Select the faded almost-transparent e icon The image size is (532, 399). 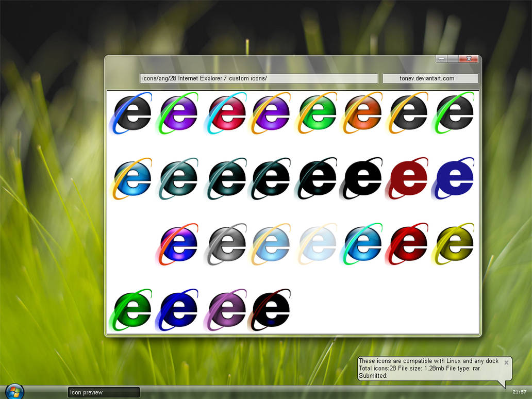[317, 244]
